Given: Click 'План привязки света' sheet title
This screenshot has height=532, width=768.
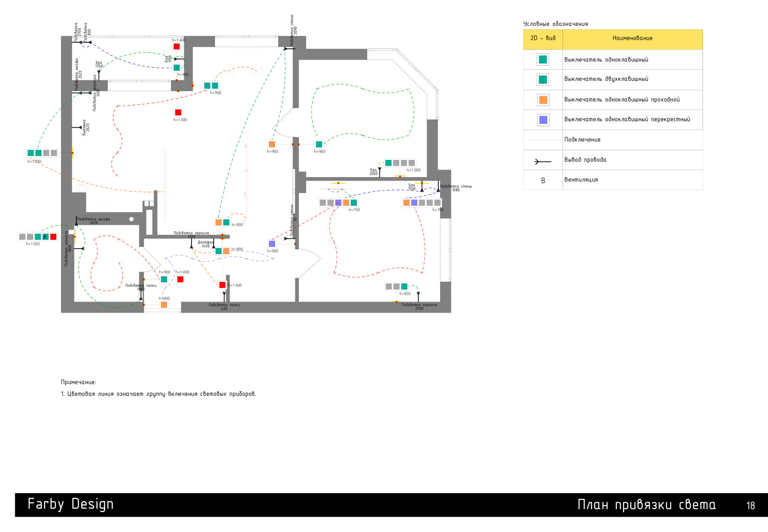Looking at the screenshot, I should coord(646,505).
